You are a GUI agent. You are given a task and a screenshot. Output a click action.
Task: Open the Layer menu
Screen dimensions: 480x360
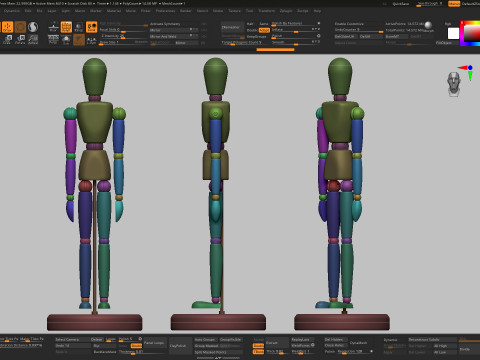[x=52, y=11]
